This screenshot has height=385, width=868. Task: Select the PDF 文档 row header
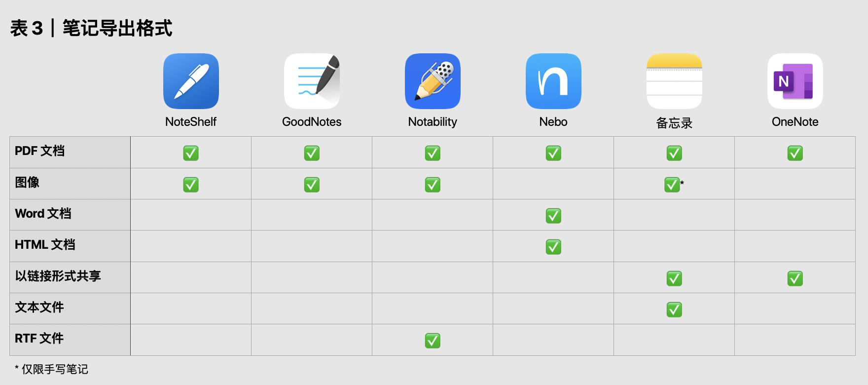click(39, 151)
